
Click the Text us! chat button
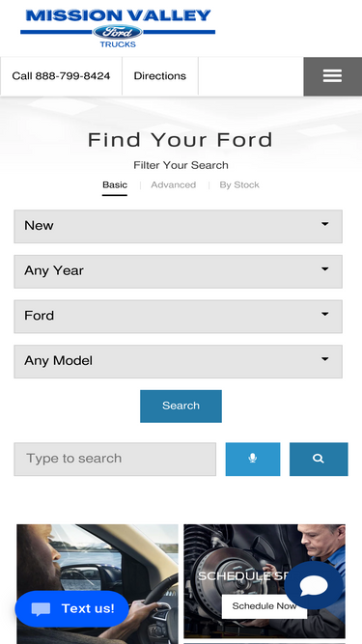coord(71,608)
